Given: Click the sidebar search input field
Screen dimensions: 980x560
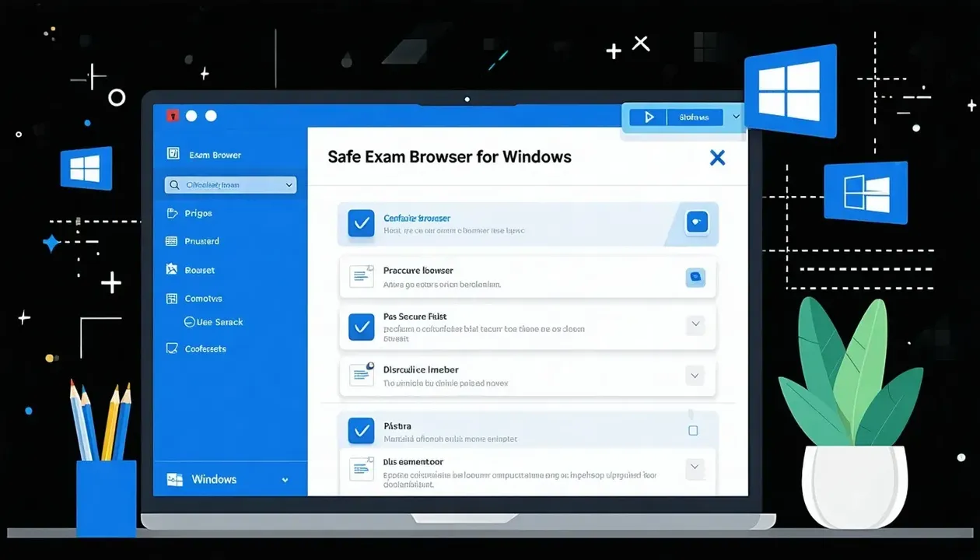Looking at the screenshot, I should pos(230,185).
